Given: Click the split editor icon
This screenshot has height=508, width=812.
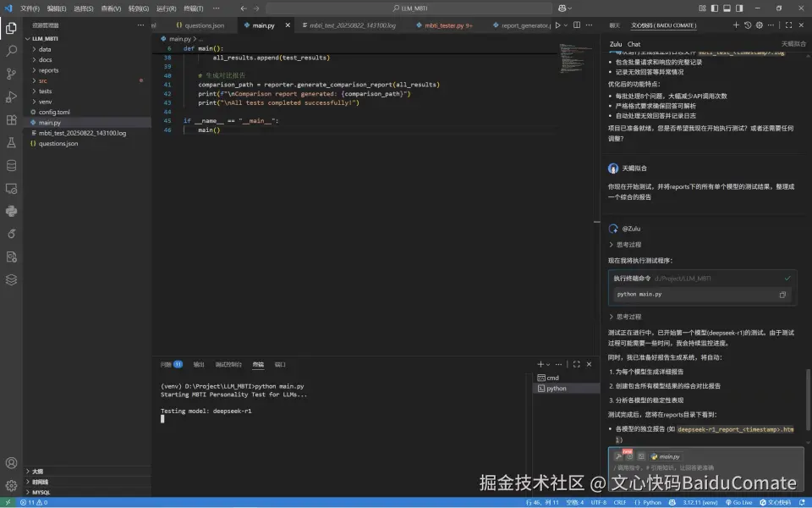Looking at the screenshot, I should click(x=578, y=25).
